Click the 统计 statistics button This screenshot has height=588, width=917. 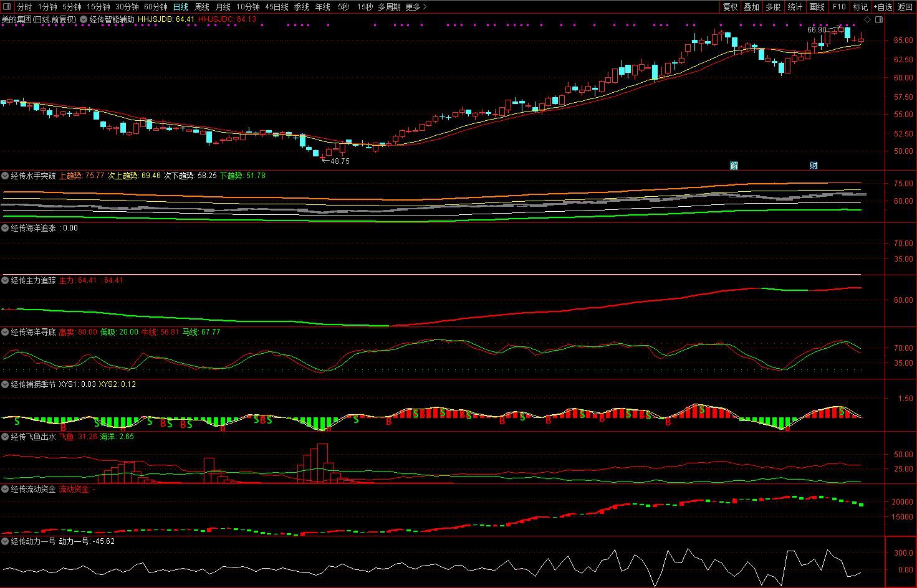795,7
